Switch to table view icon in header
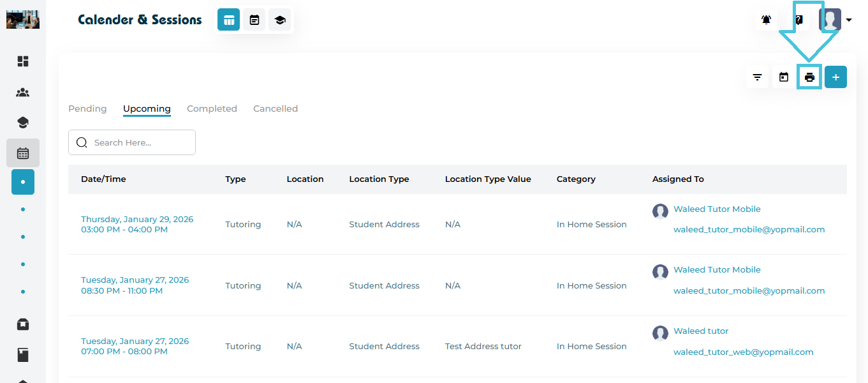 point(228,20)
